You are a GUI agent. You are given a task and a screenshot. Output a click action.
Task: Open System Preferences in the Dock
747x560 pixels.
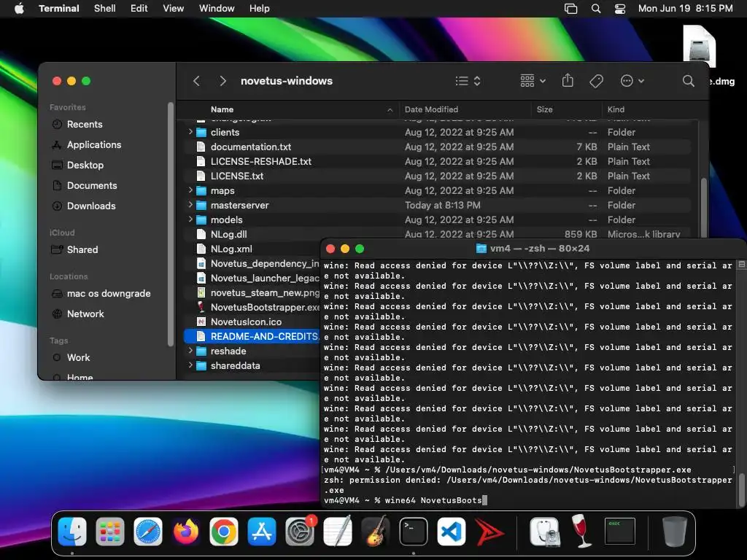[300, 532]
